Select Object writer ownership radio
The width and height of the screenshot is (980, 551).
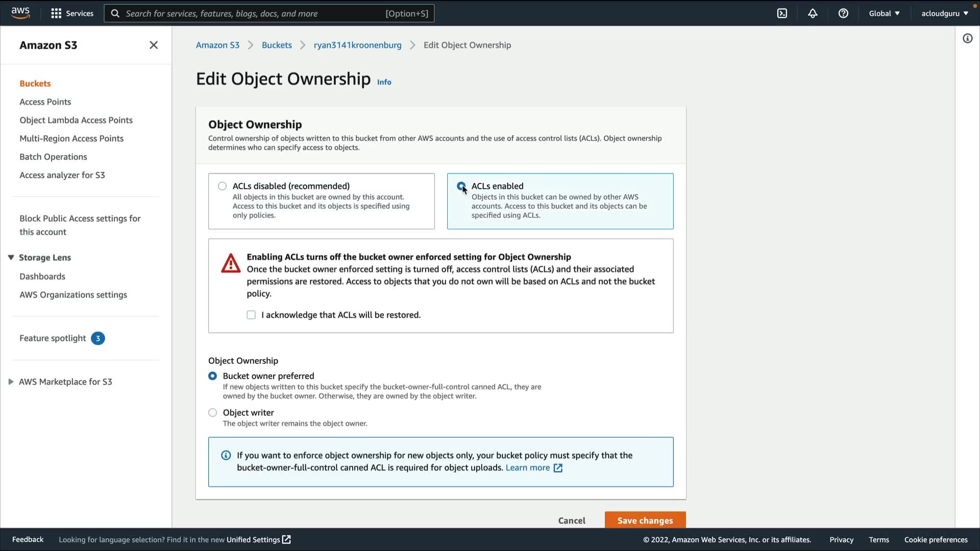pos(213,413)
